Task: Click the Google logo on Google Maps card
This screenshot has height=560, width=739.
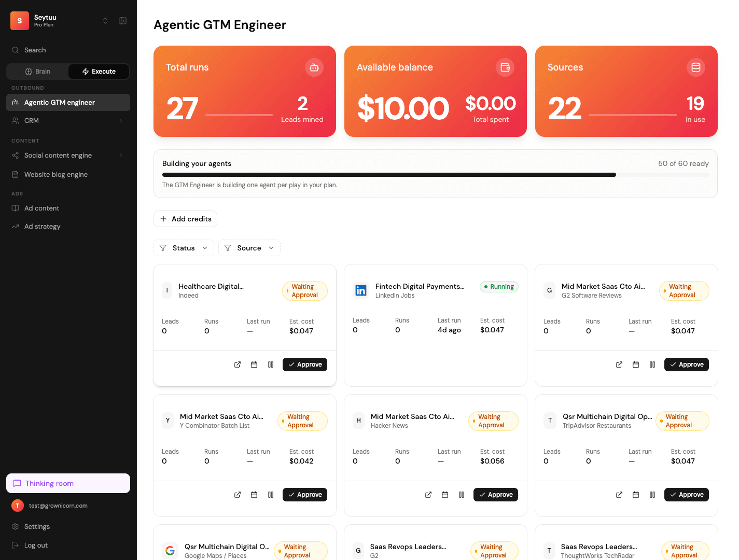Action: coord(170,551)
